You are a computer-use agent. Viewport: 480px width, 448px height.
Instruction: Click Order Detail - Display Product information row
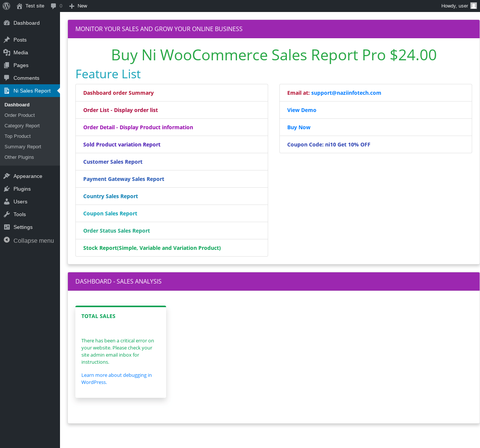click(x=172, y=127)
